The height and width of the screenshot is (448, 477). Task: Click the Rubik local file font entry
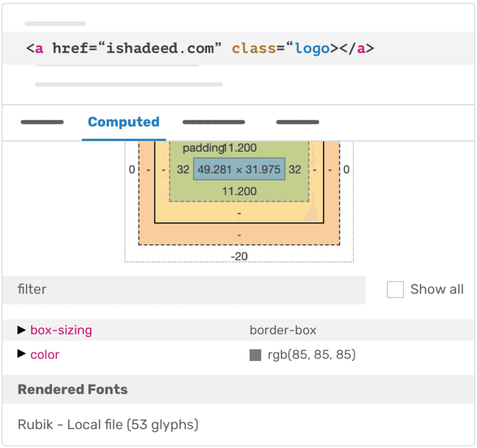coord(108,424)
